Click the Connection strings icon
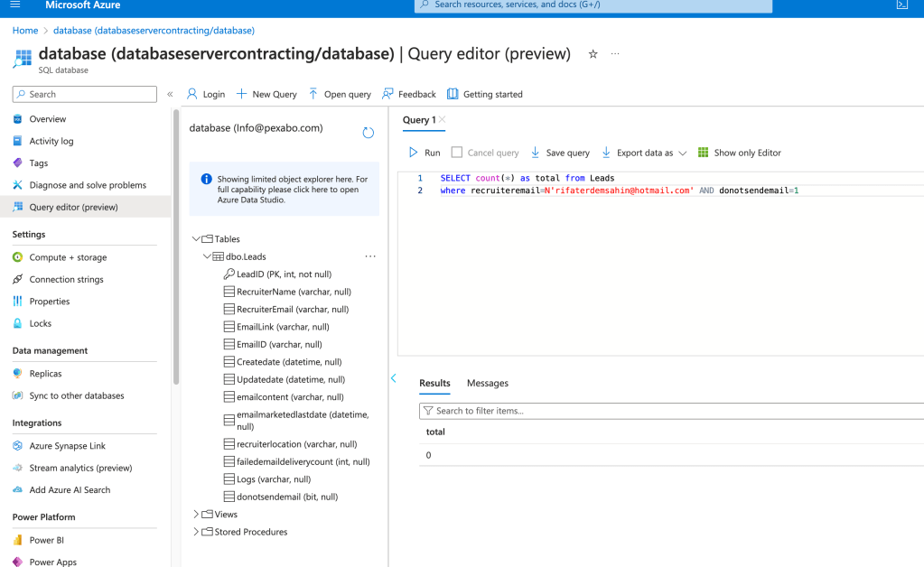924x567 pixels. point(18,279)
